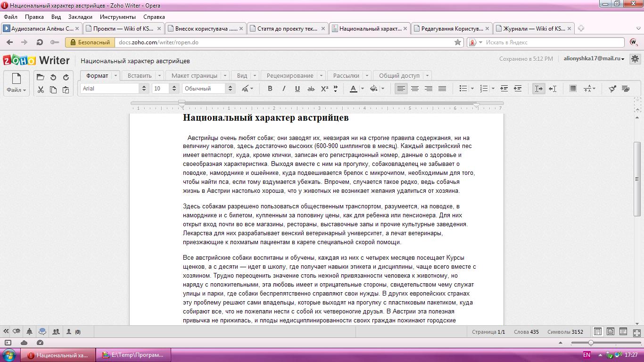This screenshot has width=644, height=362.
Task: Show collaborators icon in status bar
Action: click(x=56, y=331)
